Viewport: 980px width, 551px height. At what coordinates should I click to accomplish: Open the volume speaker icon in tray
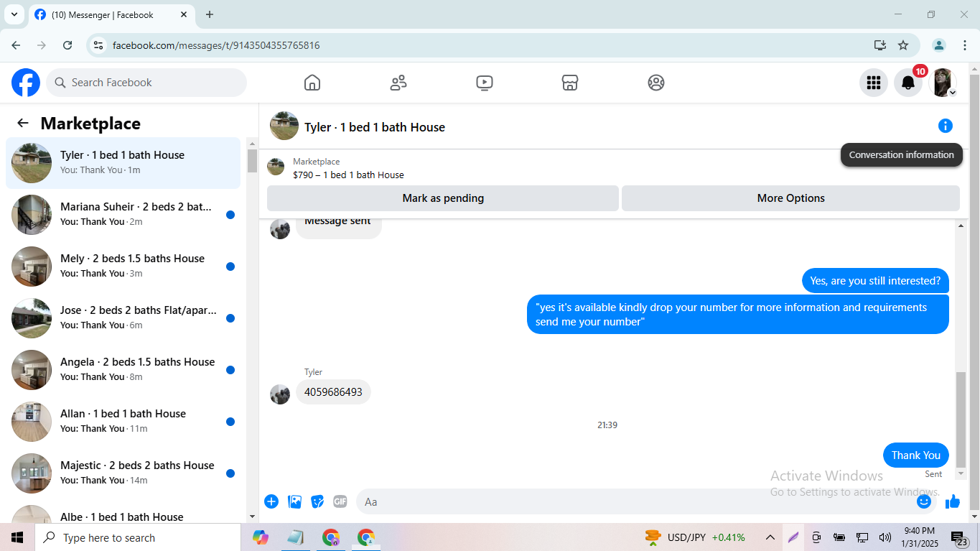(x=885, y=537)
